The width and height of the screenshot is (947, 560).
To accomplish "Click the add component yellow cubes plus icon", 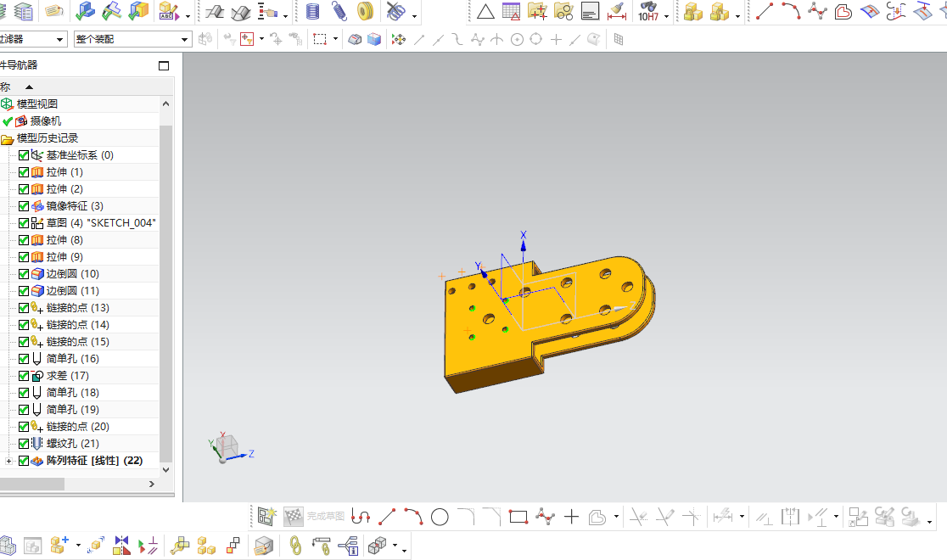I will click(59, 546).
